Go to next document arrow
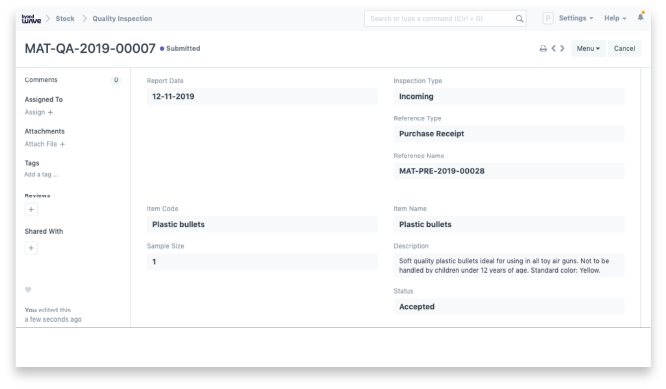666x389 pixels. pyautogui.click(x=562, y=48)
